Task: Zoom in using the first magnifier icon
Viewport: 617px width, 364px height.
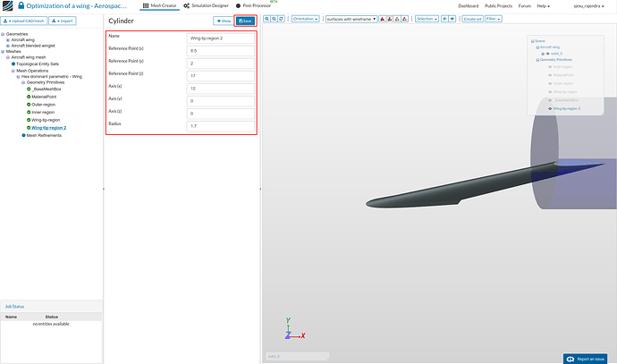Action: pyautogui.click(x=267, y=19)
